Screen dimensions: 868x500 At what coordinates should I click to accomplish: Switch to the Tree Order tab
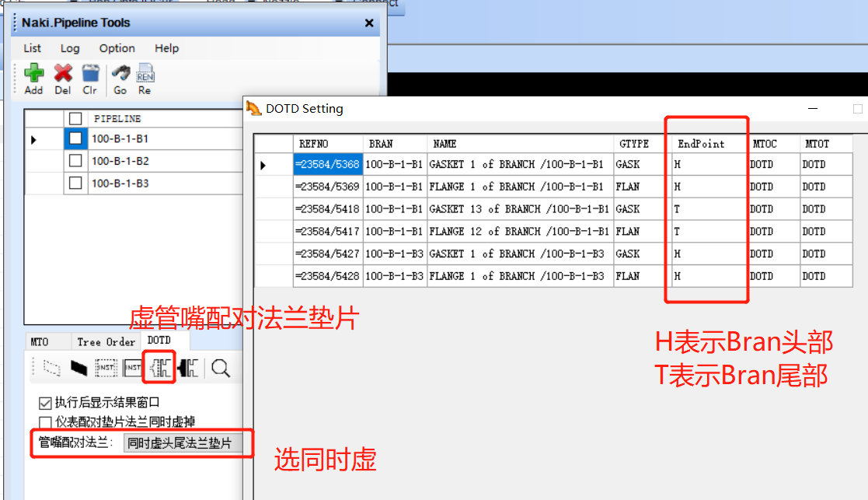pyautogui.click(x=106, y=341)
